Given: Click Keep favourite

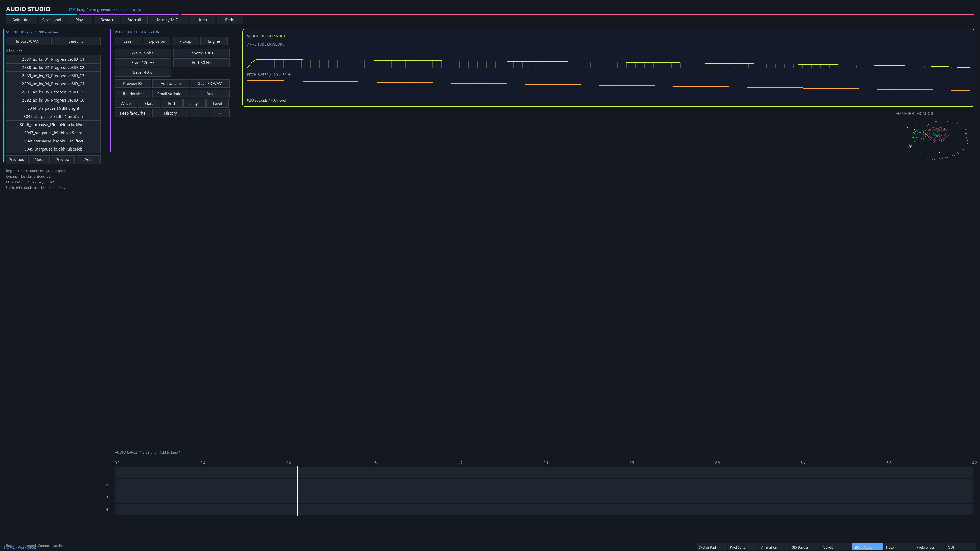Looking at the screenshot, I should [x=133, y=113].
